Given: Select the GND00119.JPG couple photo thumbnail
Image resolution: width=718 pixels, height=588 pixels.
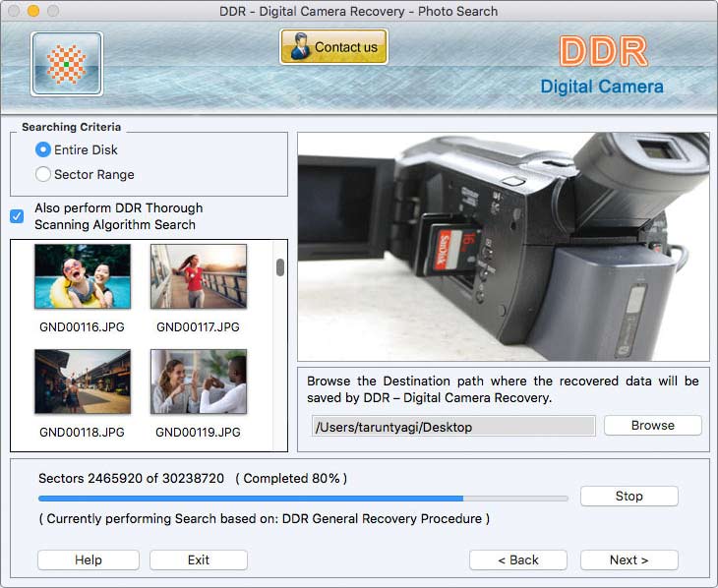Looking at the screenshot, I should [199, 382].
